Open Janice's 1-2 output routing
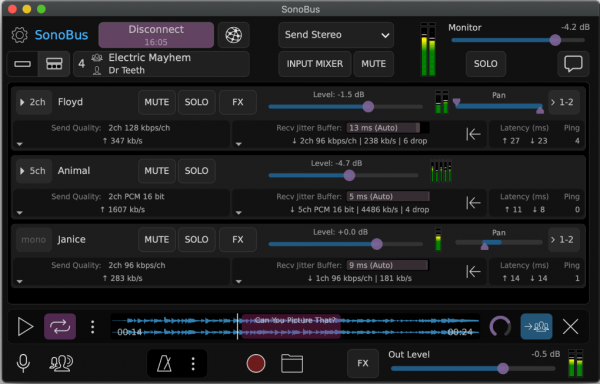 pos(564,239)
